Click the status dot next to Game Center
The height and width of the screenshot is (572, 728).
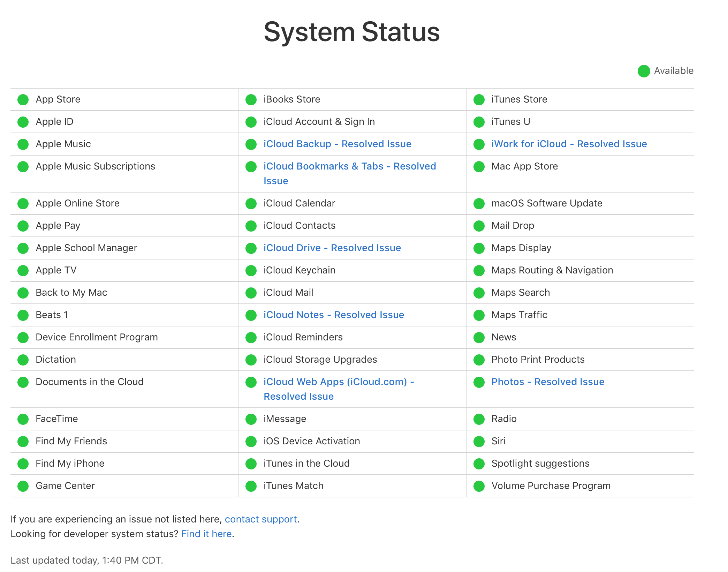(23, 486)
